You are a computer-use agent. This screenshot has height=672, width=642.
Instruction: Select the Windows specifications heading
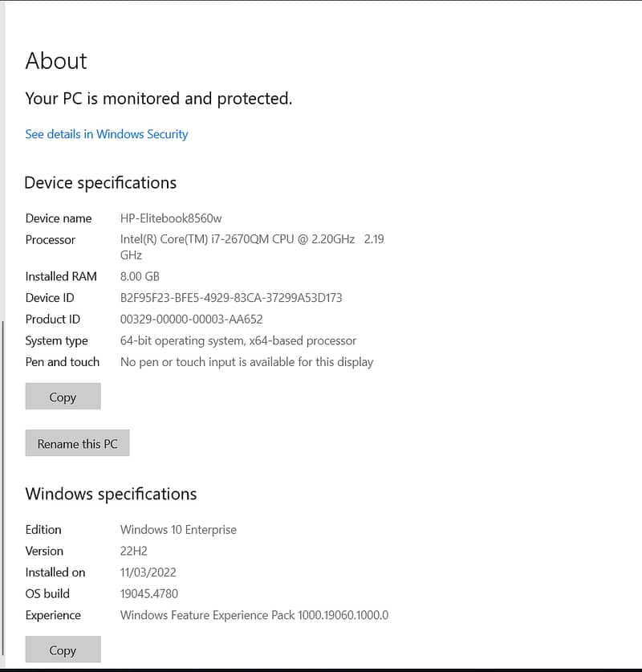pos(111,494)
